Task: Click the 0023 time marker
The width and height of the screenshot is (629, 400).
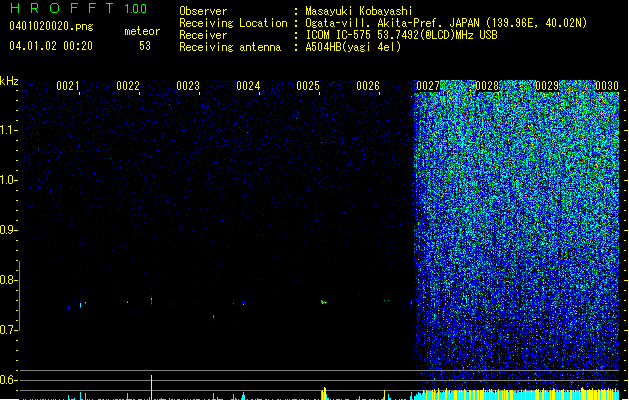Action: [x=188, y=85]
